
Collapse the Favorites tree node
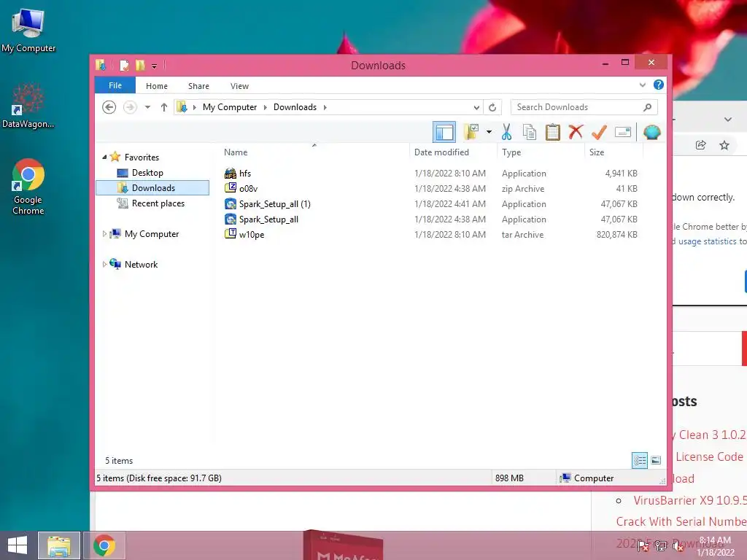pyautogui.click(x=104, y=157)
